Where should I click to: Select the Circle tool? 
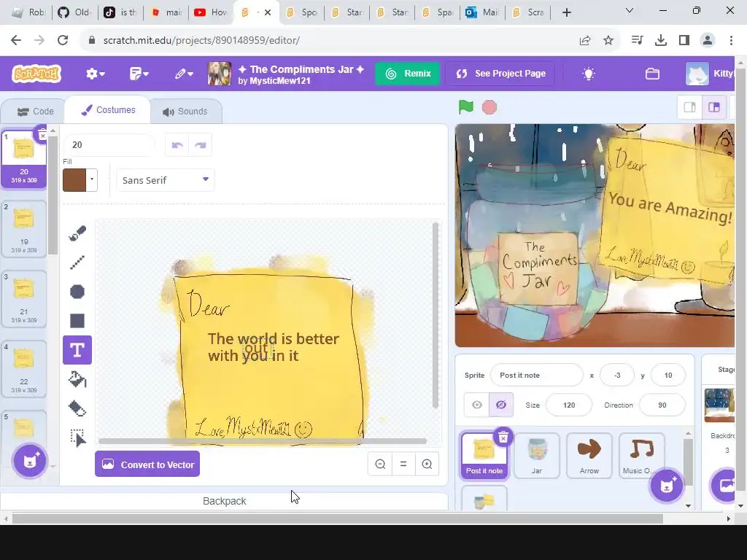click(77, 292)
